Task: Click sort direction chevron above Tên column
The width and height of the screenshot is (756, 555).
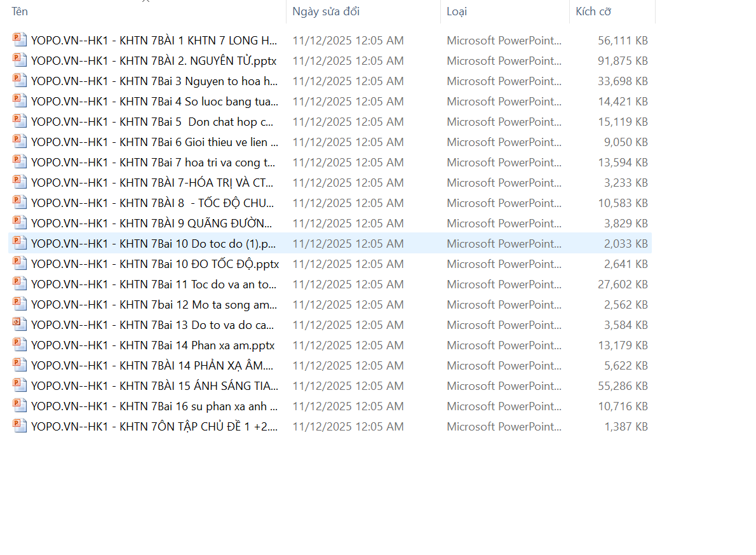Action: (145, 1)
